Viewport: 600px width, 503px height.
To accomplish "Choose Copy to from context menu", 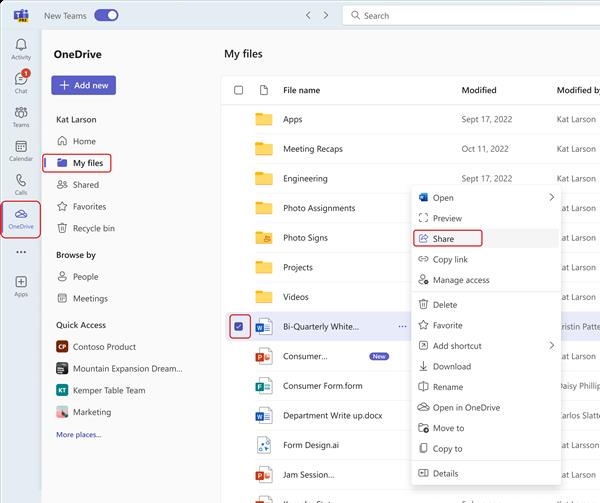I will 485,449.
